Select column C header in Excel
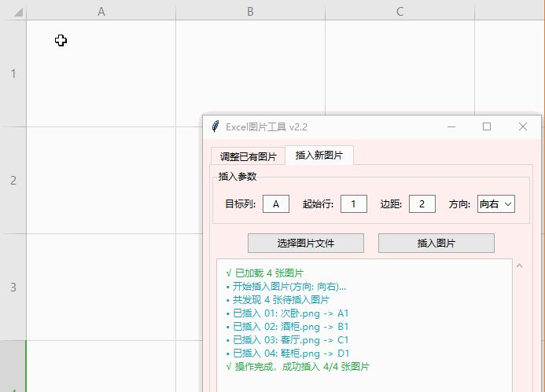Screen dimensions: 545x392 (400, 12)
